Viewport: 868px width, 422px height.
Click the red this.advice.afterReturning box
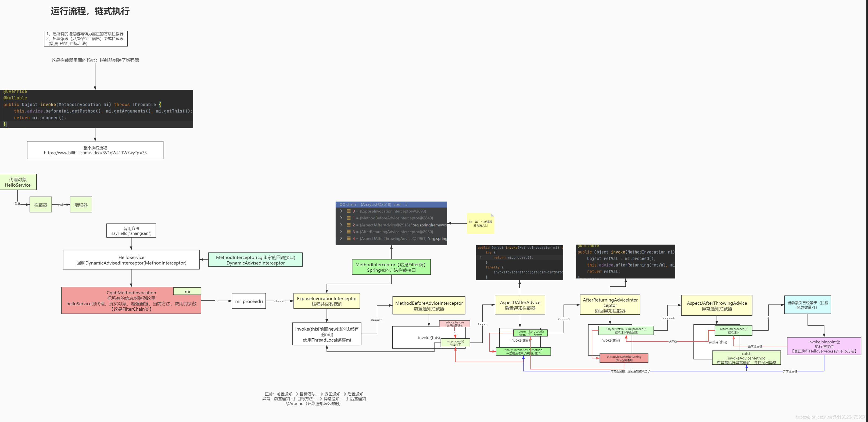[624, 358]
